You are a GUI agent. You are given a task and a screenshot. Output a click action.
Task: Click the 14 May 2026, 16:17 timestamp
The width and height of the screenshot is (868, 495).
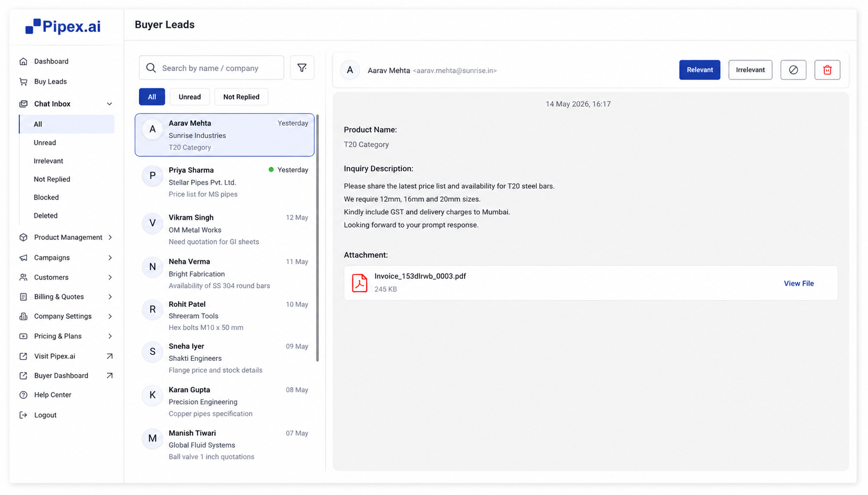click(x=578, y=104)
